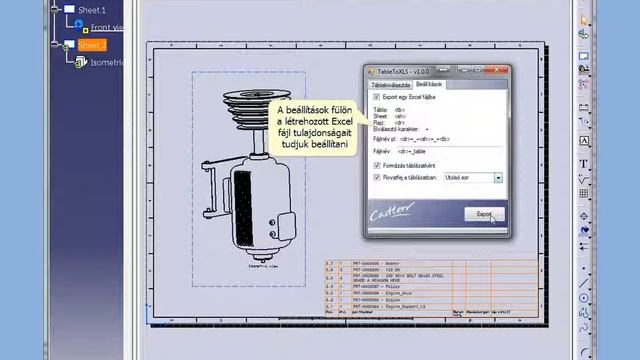Click the chained dimensions icon in toolbar

point(584,122)
